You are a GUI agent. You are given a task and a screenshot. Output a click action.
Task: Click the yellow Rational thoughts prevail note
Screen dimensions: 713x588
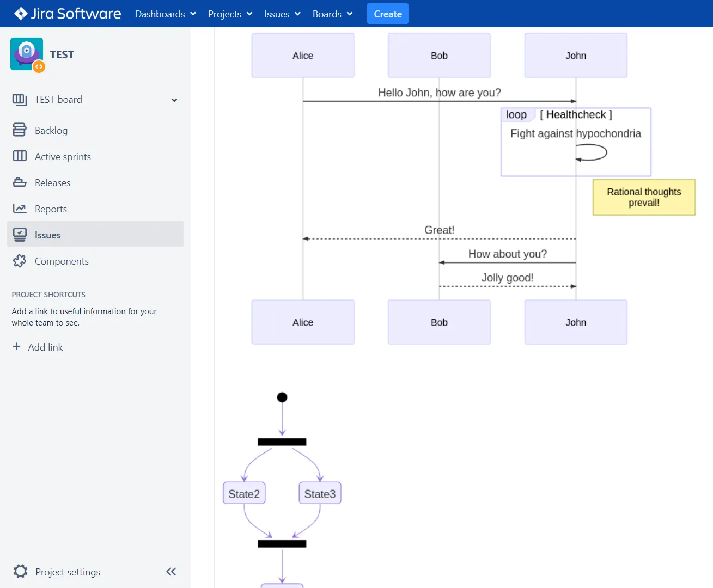[x=644, y=197]
